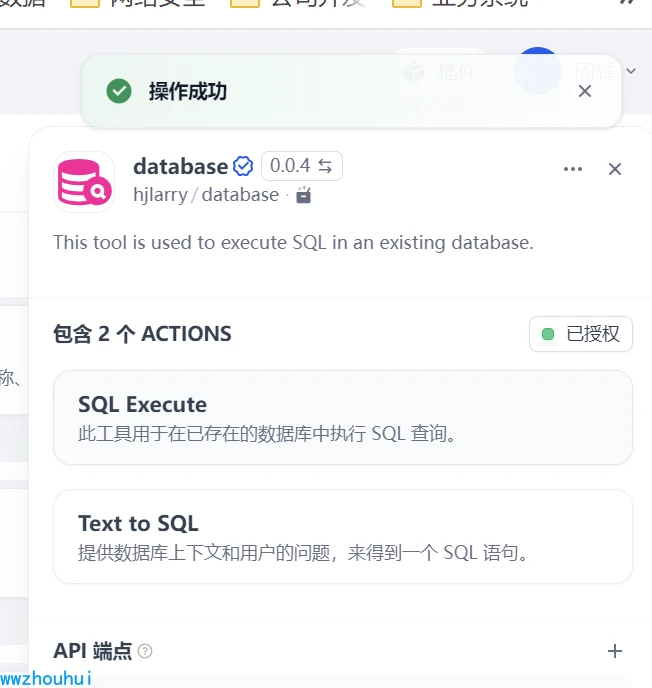
Task: Open the 网络安全 bookmarks folder
Action: point(137,4)
